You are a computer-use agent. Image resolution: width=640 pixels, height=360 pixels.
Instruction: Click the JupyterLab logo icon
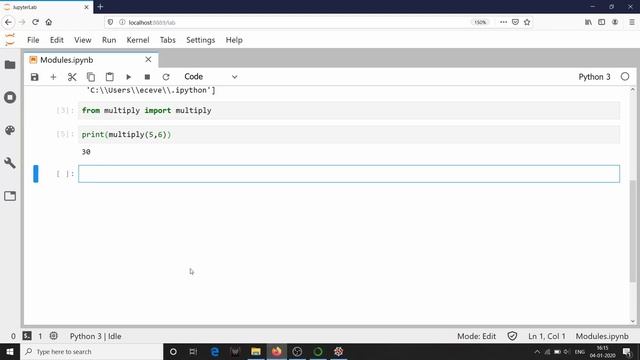(10, 40)
